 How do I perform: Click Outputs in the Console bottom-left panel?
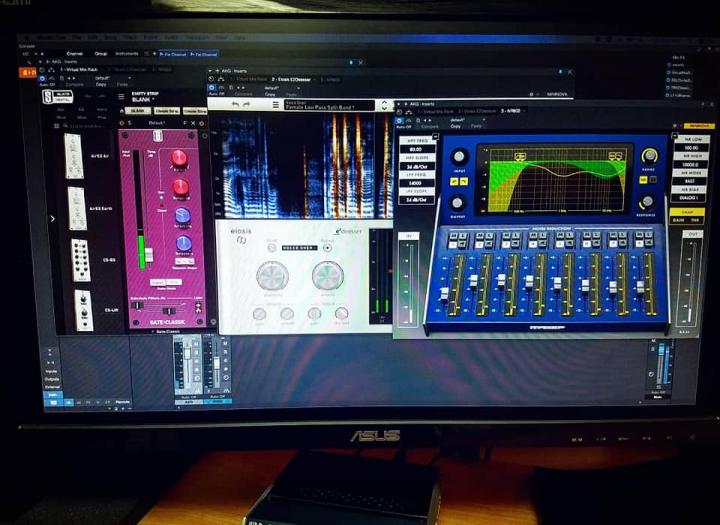click(x=51, y=379)
